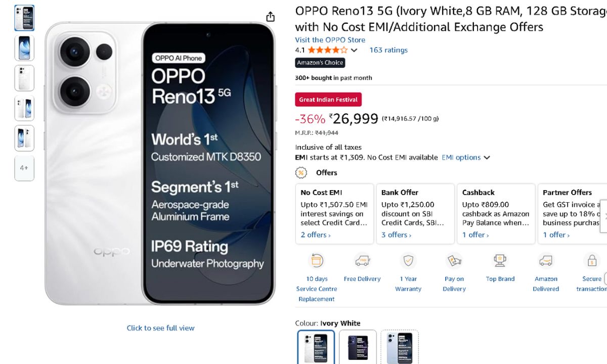Show the 4+ more images thumbnail
Viewport: 607px width, 364px height.
(24, 168)
